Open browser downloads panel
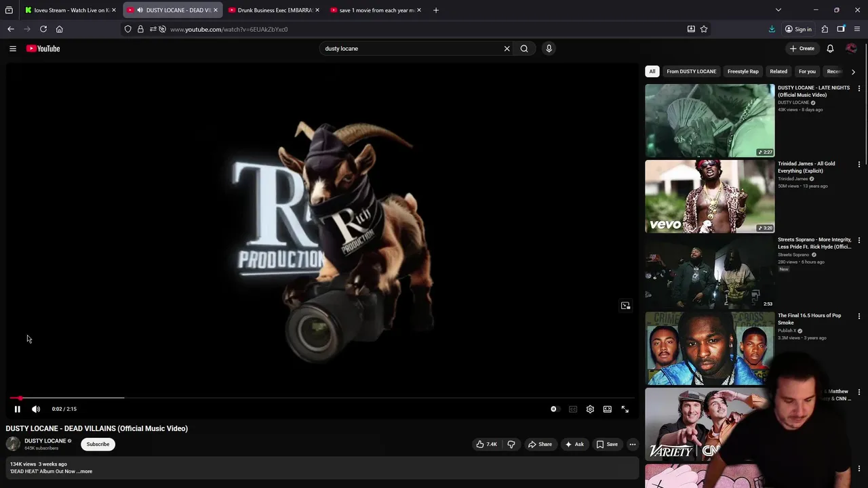The image size is (868, 488). [772, 29]
